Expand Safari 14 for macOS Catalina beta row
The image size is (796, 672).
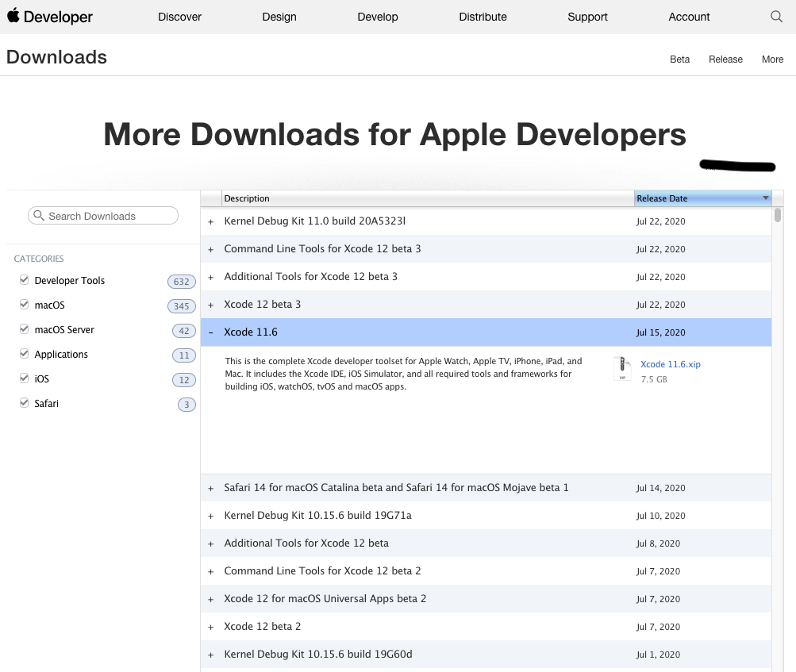210,488
